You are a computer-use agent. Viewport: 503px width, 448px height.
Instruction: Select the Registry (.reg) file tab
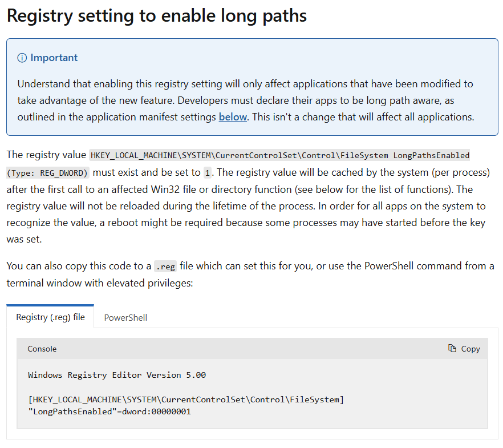tap(50, 317)
